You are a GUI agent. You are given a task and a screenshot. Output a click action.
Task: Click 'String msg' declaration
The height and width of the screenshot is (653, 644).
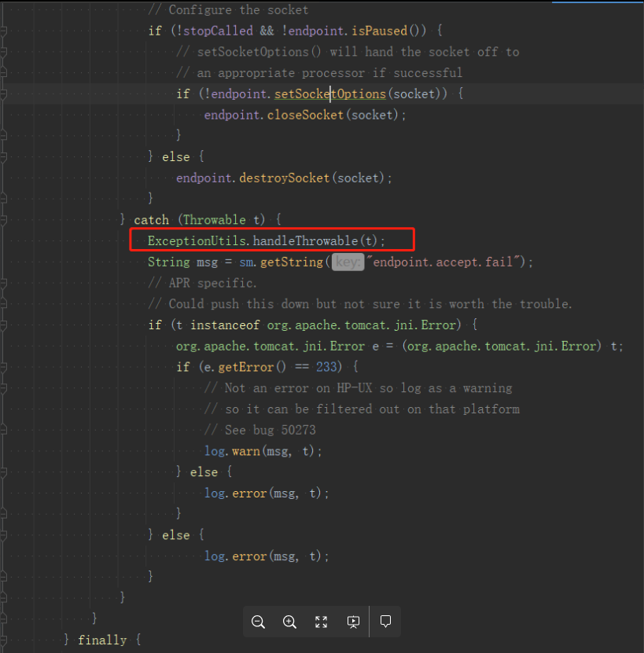pos(183,262)
